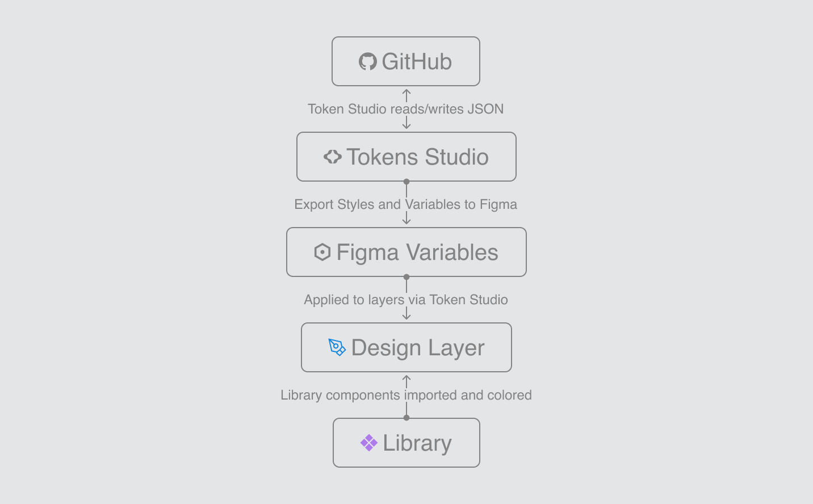Click the Tokens Studio diamond logo icon
813x504 pixels.
(x=333, y=157)
